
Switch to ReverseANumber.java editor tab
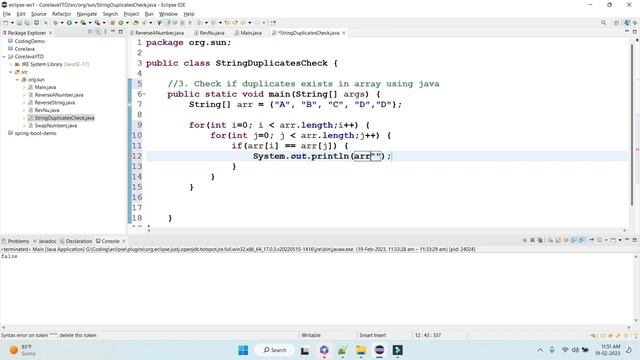tap(157, 33)
